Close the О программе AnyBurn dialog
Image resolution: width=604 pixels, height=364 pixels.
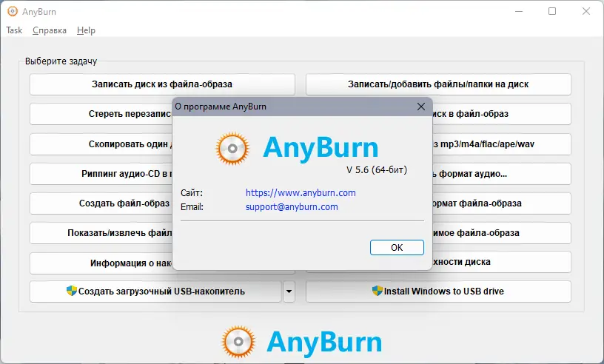[421, 107]
